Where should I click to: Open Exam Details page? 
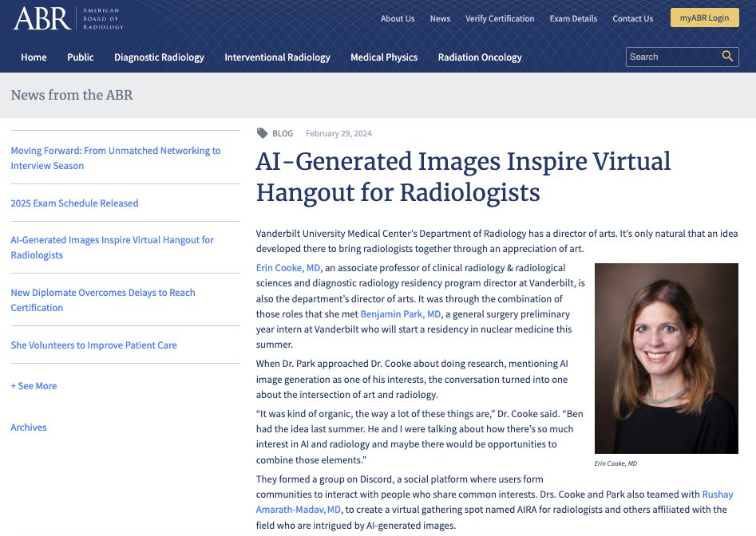coord(573,19)
